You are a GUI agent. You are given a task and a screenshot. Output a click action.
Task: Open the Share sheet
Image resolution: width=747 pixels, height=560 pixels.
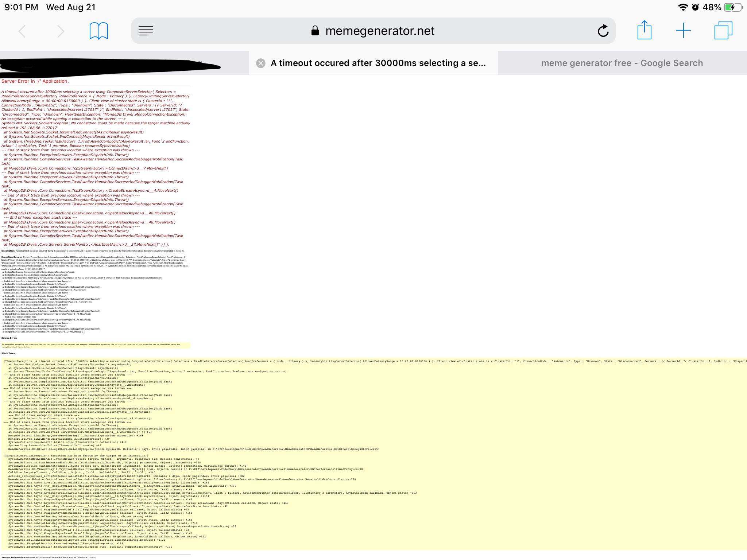(x=645, y=31)
